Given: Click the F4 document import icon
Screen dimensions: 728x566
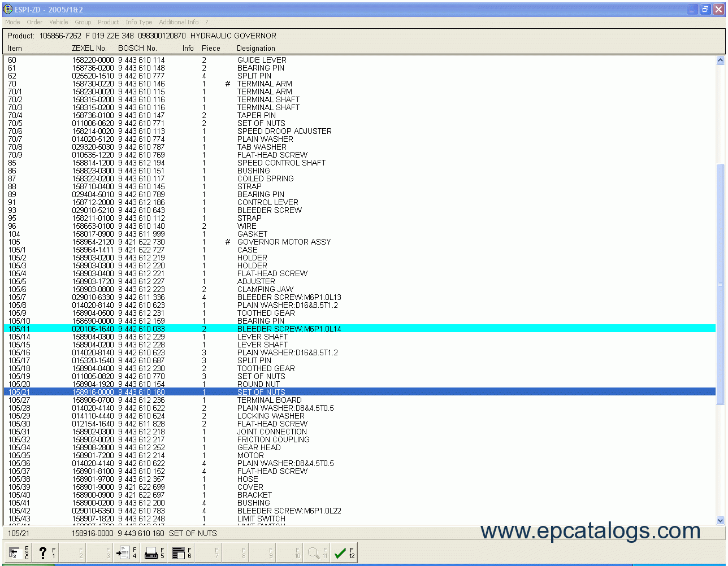Looking at the screenshot, I should (x=127, y=553).
